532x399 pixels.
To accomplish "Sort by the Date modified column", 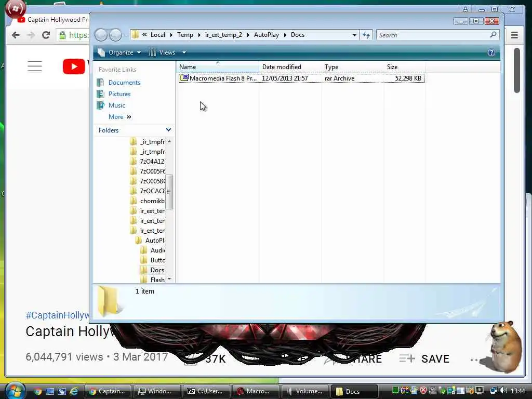I will coord(290,67).
